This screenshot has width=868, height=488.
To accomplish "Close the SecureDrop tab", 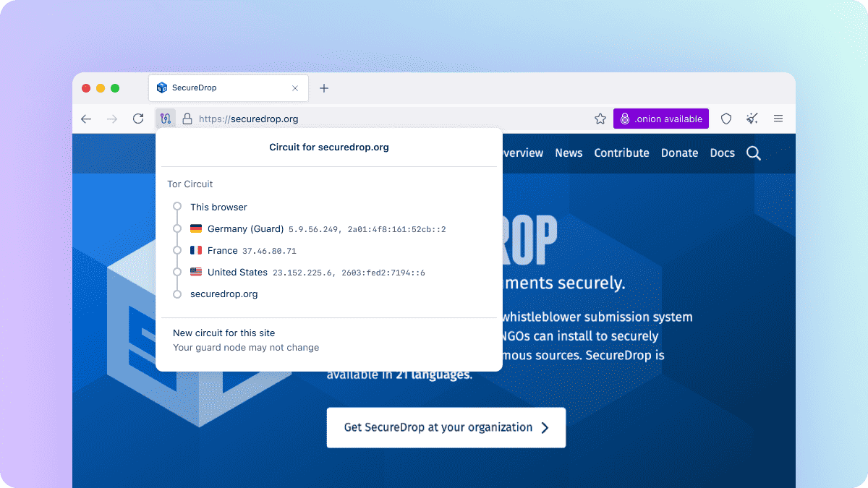I will pyautogui.click(x=295, y=88).
